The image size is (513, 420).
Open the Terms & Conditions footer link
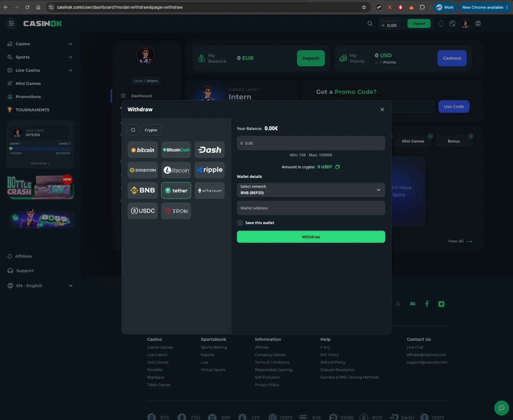pos(272,362)
